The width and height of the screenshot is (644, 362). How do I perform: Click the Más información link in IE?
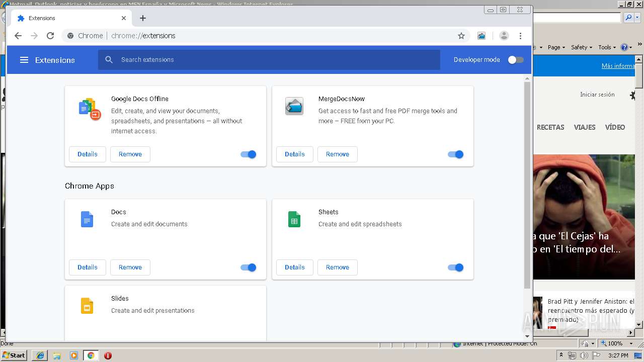coord(618,66)
